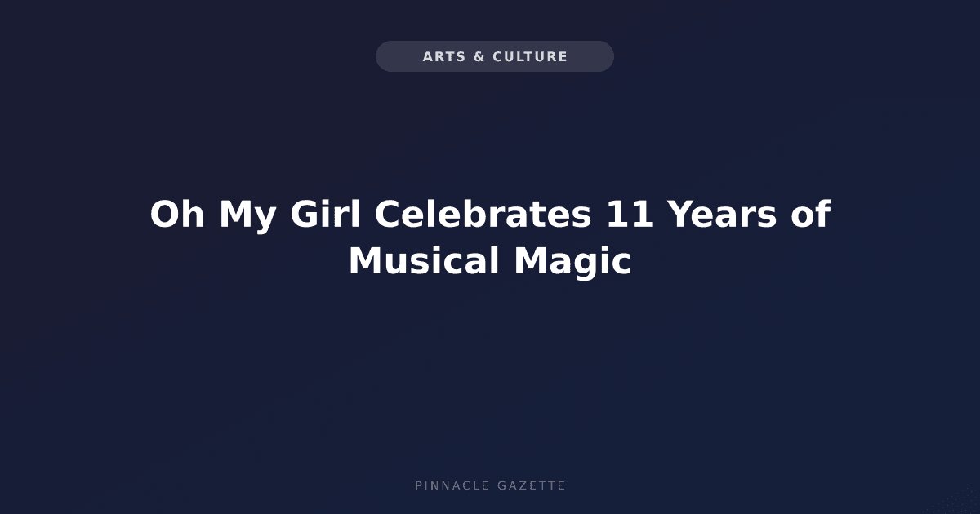Click the word "of" ending the first line
The image size is (980, 514).
tap(806, 215)
